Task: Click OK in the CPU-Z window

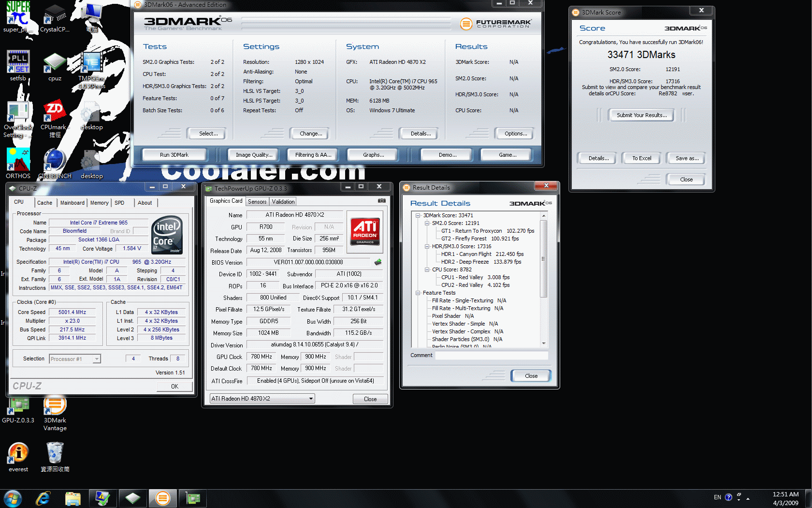Action: pyautogui.click(x=174, y=386)
